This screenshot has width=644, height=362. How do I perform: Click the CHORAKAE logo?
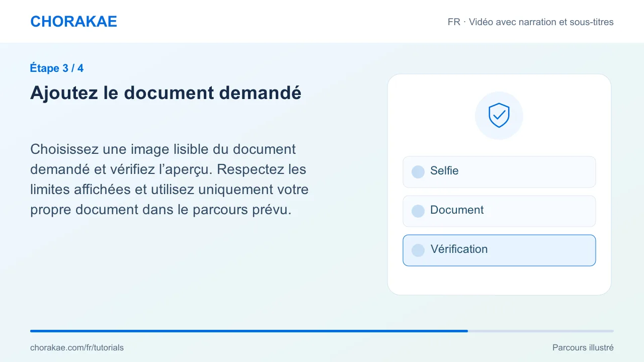click(x=73, y=22)
